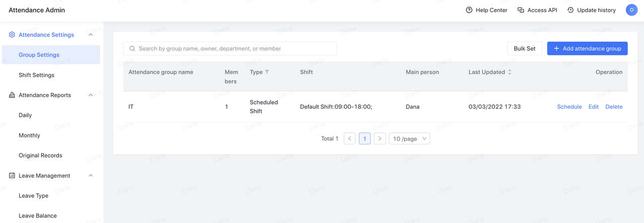Click the Help Center question mark icon
The height and width of the screenshot is (223, 644).
click(x=469, y=10)
